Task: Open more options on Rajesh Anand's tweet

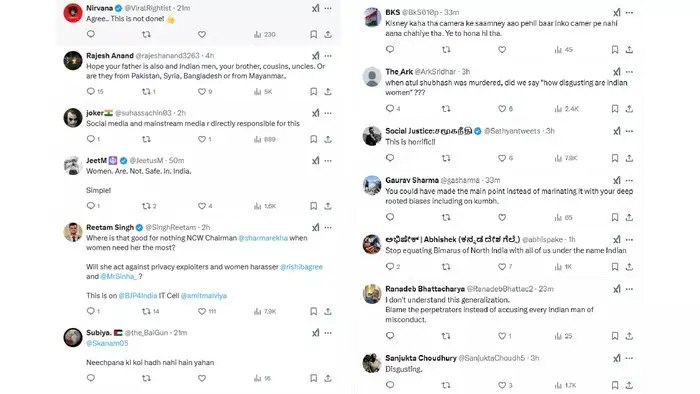Action: [x=328, y=56]
